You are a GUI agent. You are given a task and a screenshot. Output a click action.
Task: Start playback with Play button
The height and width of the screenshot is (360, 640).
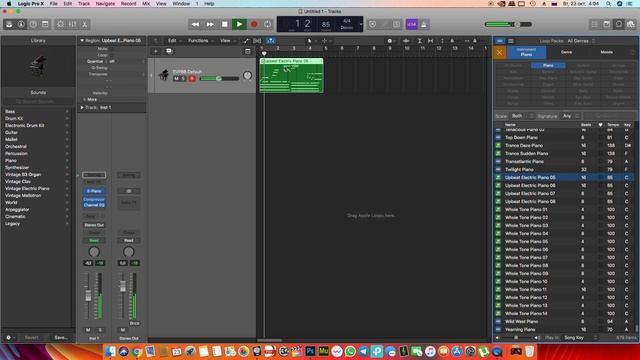[x=240, y=24]
